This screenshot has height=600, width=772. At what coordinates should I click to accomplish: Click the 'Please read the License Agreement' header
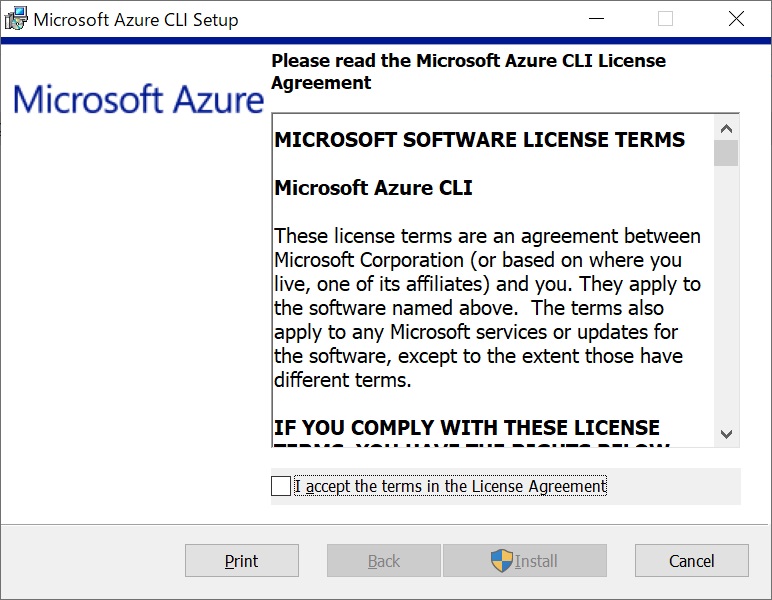pos(468,71)
